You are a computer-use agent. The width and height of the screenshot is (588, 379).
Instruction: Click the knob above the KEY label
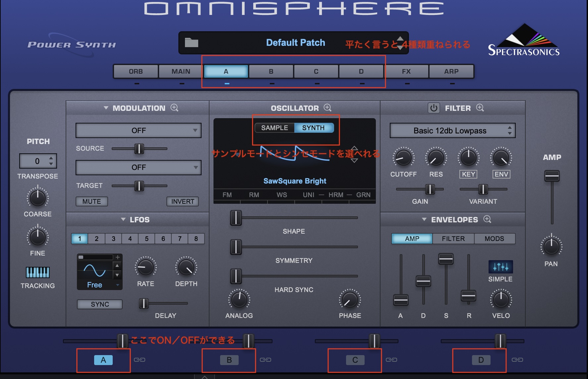(468, 158)
